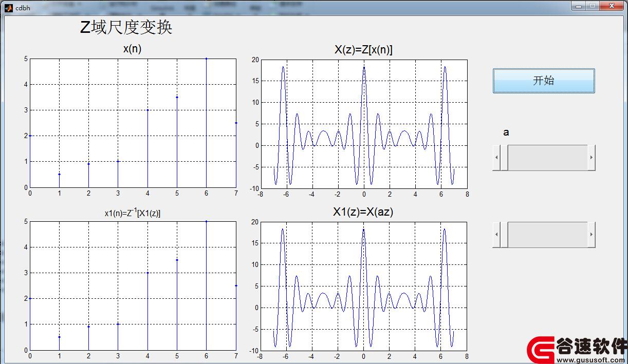Click the Z域尺度变换 heading
This screenshot has width=628, height=364.
click(x=126, y=27)
